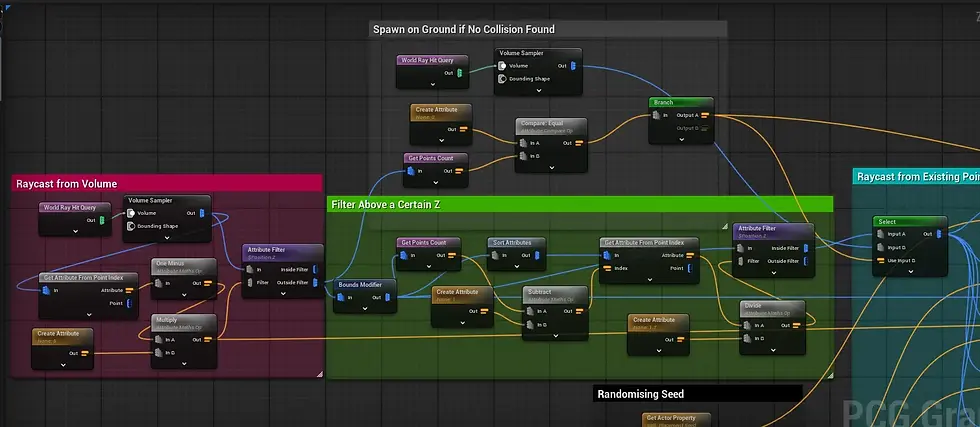Click Volume pin on top Volume Sampler node
The height and width of the screenshot is (427, 980).
(502, 66)
